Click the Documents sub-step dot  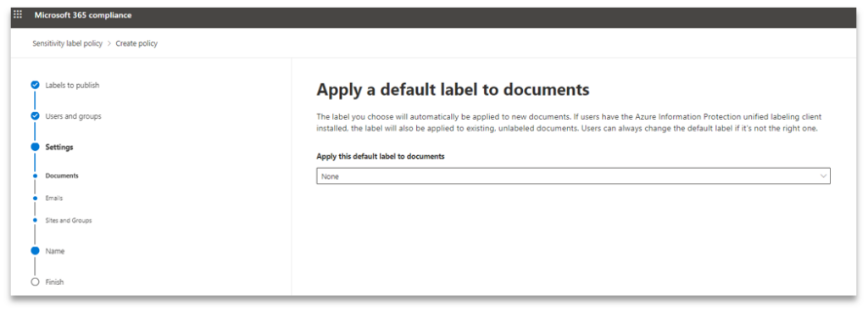pyautogui.click(x=36, y=176)
